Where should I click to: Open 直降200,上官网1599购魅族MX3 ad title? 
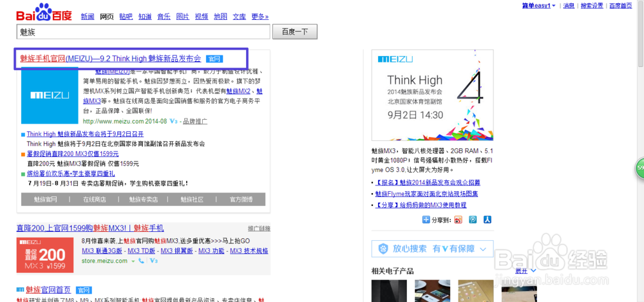90,228
